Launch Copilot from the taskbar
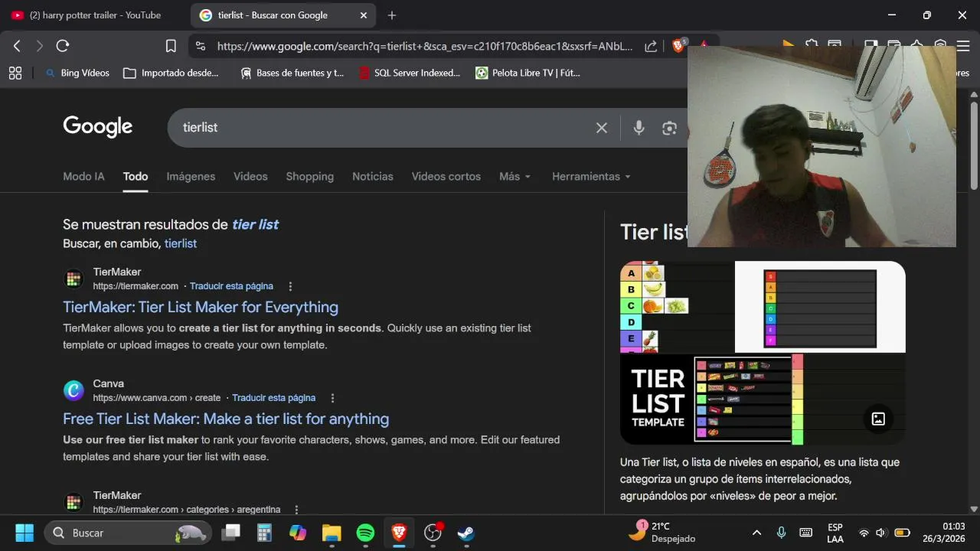 (298, 533)
